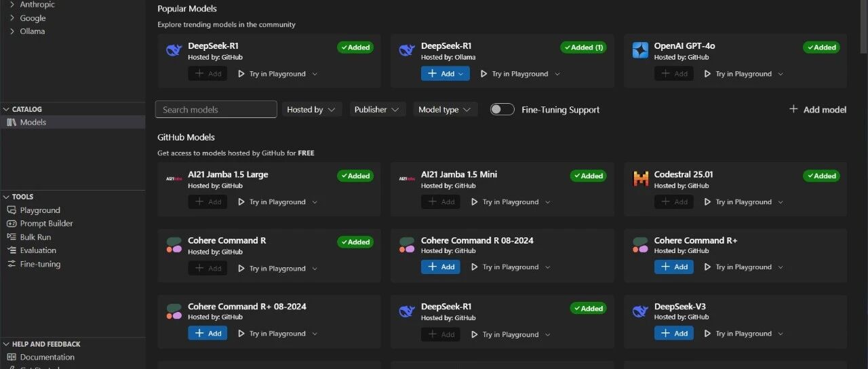Click play icon on Codestral 25.01 card
This screenshot has height=369, width=868.
pyautogui.click(x=707, y=202)
